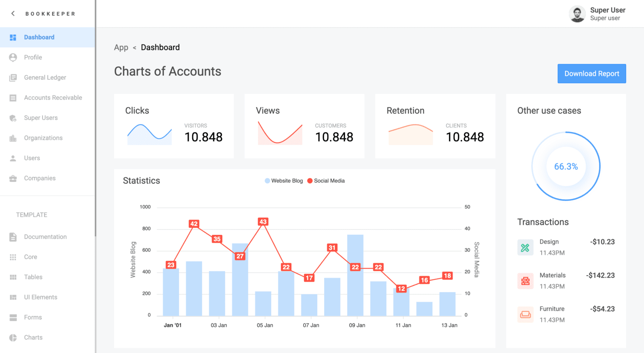
Task: Click the Dashboard grid icon in sidebar
Action: (x=13, y=37)
